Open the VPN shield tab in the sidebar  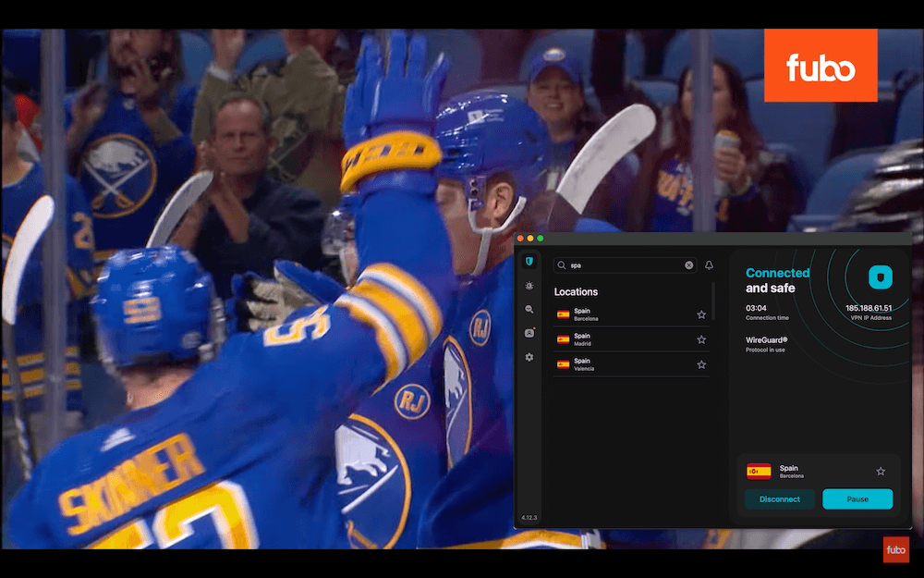click(x=529, y=262)
